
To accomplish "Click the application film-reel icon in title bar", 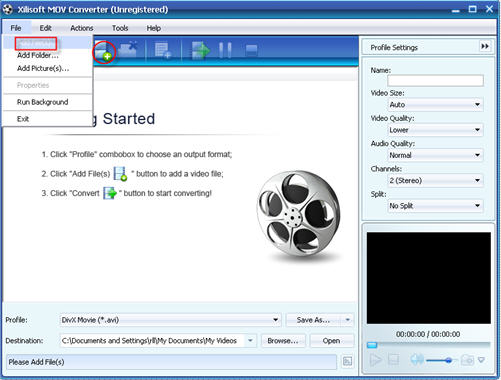I will 8,9.
